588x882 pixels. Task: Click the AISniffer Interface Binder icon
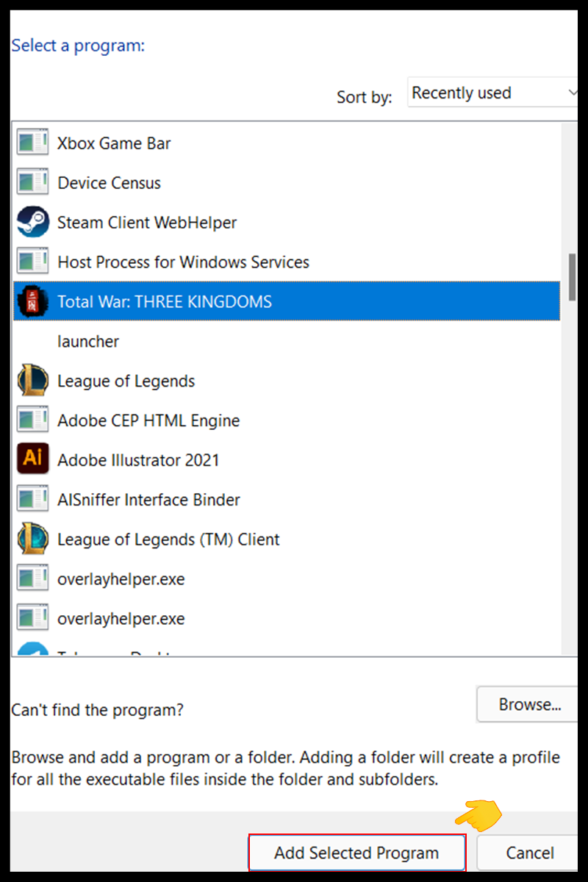[x=32, y=500]
